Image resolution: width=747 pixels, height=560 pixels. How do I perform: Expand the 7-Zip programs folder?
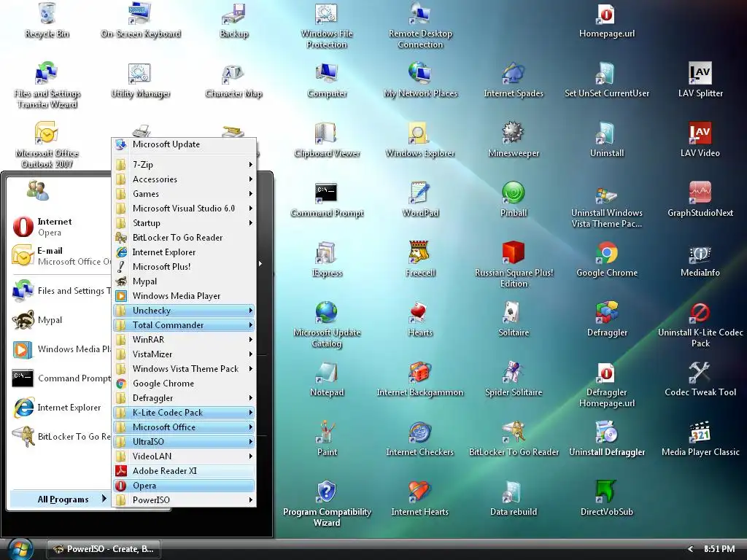[184, 165]
